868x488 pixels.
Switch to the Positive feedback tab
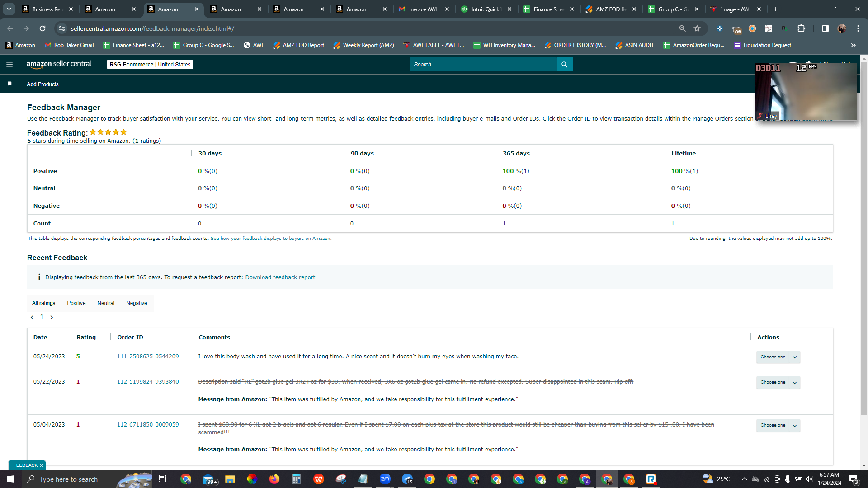pyautogui.click(x=76, y=303)
